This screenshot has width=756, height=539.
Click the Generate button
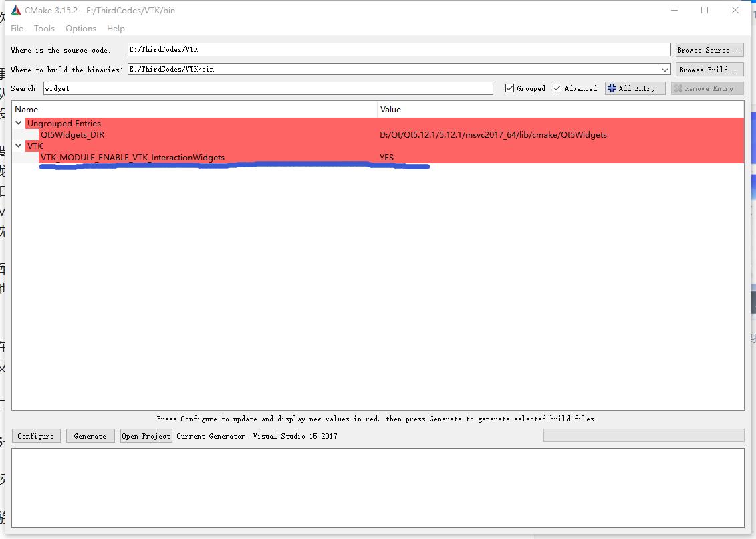[x=90, y=436]
